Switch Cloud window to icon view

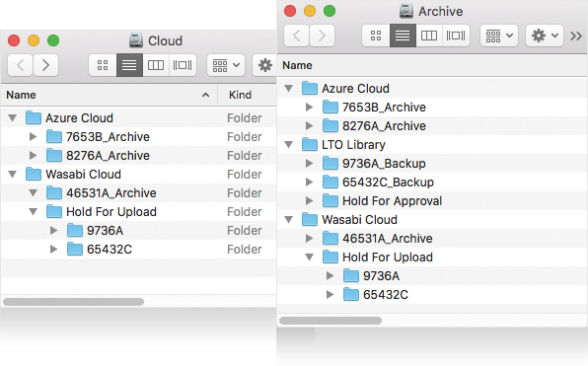pos(103,65)
